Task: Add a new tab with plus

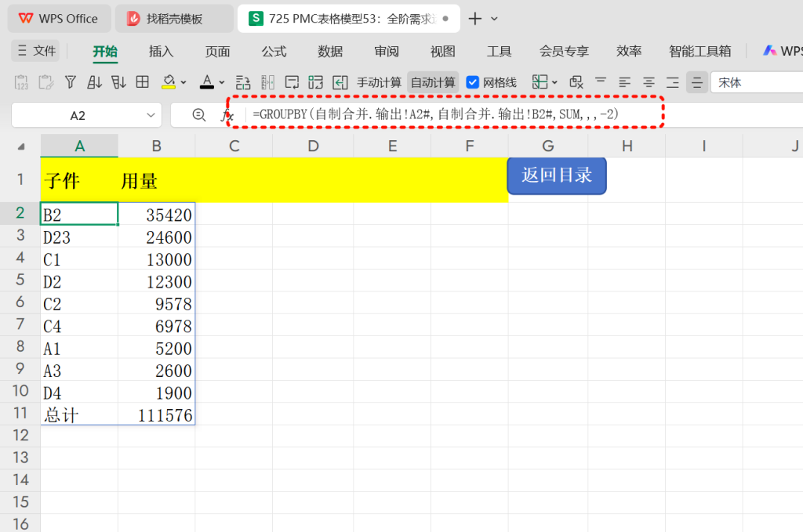Action: (475, 19)
